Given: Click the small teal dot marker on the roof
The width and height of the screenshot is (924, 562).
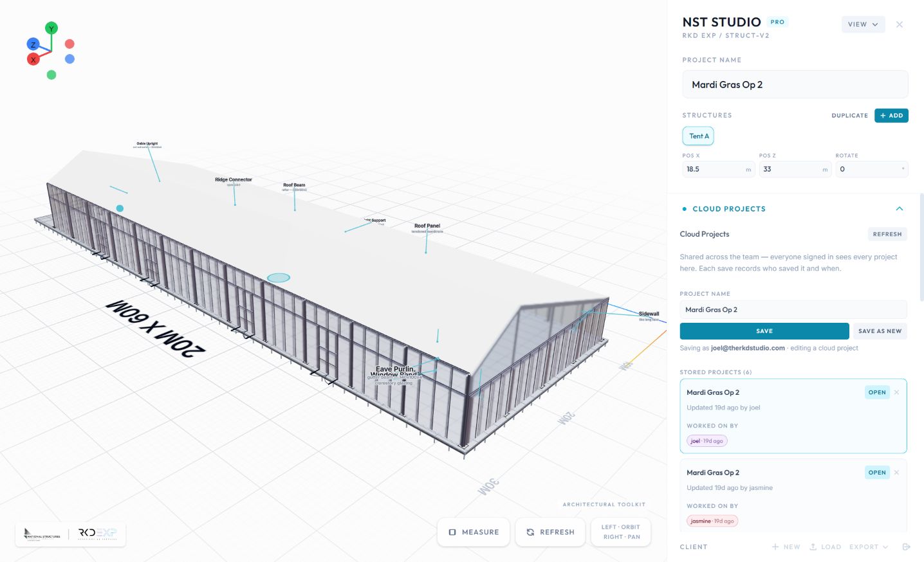Looking at the screenshot, I should (x=120, y=208).
